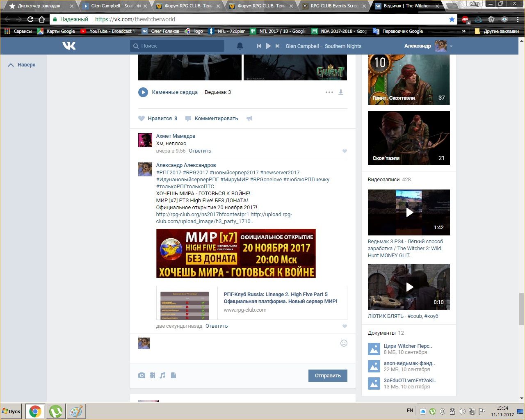
Task: Like Ахмет Мамедов's comment
Action: [345, 151]
